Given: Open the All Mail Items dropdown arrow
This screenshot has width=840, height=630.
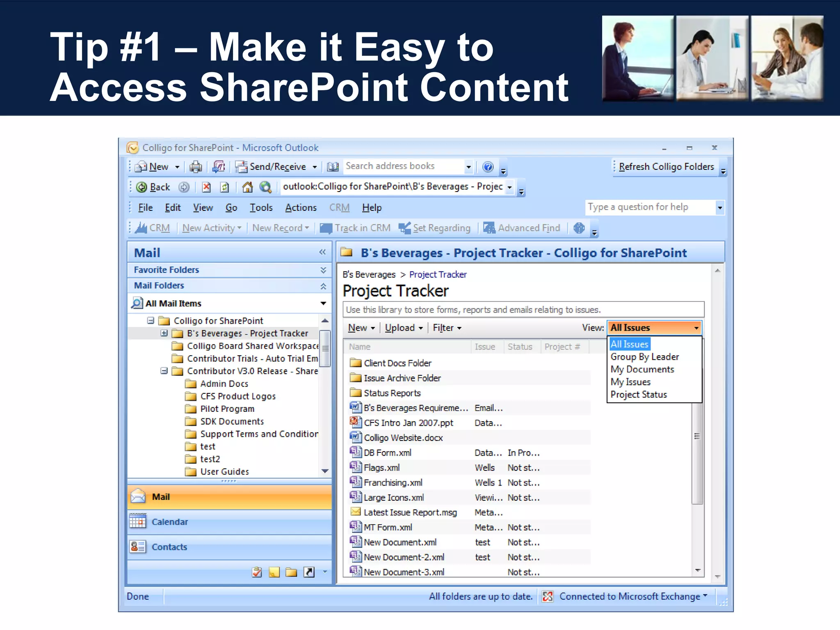Looking at the screenshot, I should [323, 304].
